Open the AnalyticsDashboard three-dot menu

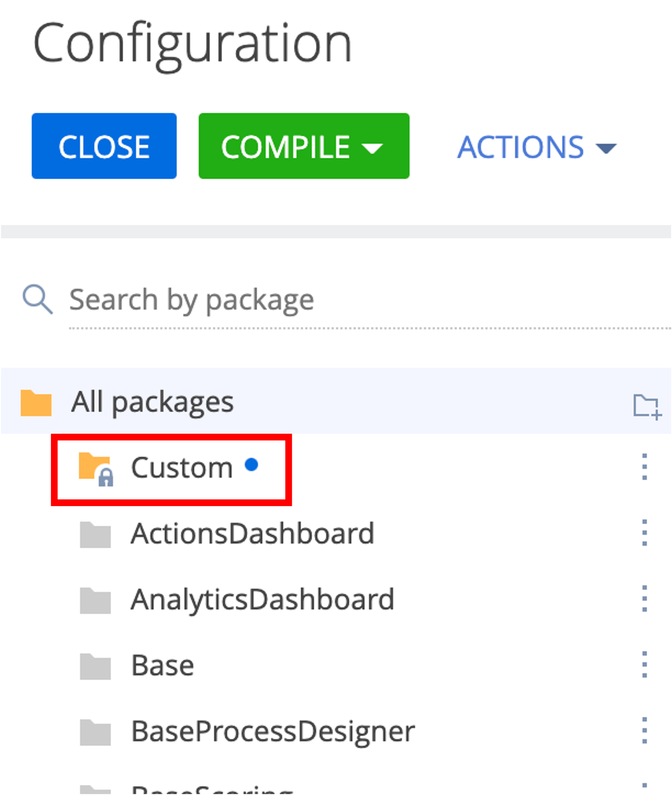tap(644, 599)
